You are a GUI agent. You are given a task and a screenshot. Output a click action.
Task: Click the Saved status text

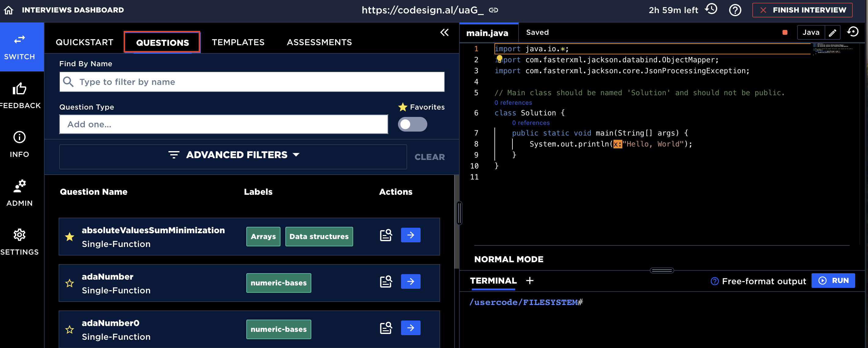pyautogui.click(x=537, y=32)
